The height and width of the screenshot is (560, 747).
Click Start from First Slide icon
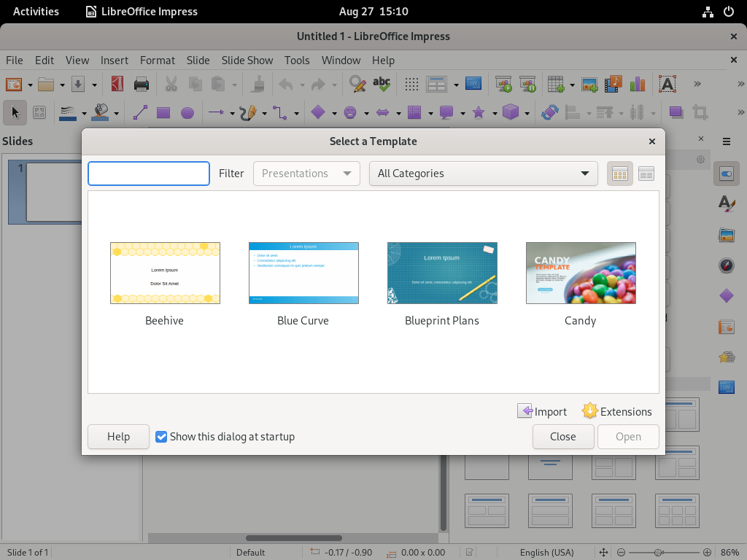point(503,85)
